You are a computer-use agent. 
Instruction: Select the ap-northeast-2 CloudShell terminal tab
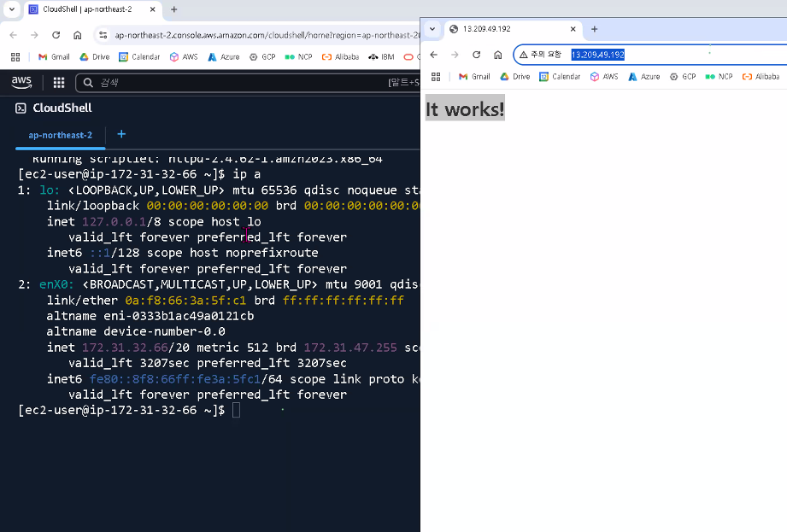[60, 136]
